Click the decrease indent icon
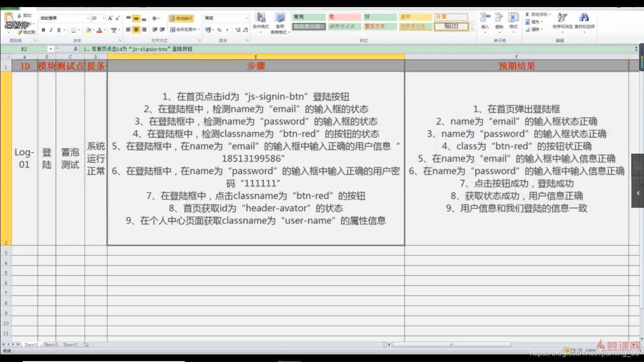The height and width of the screenshot is (362, 644). (155, 30)
